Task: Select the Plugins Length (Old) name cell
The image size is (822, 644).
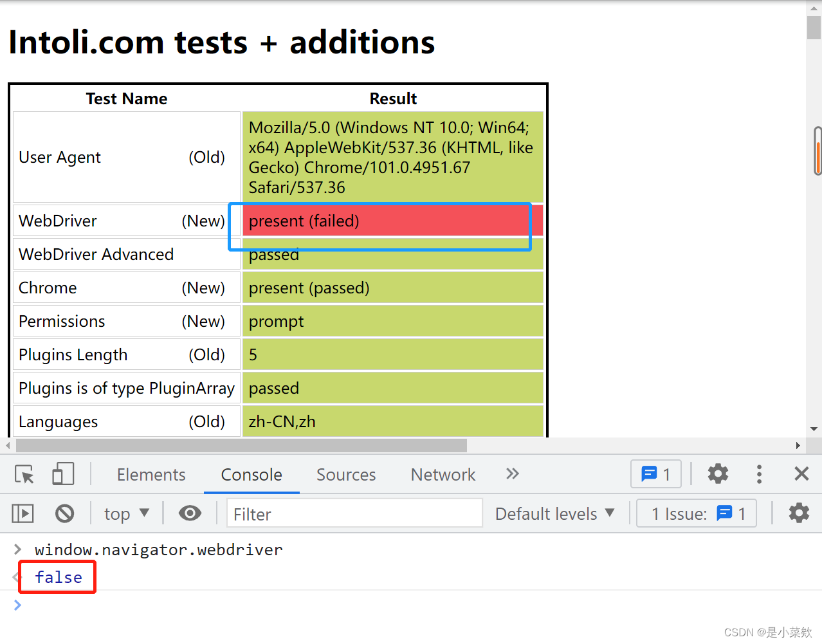Action: point(127,354)
